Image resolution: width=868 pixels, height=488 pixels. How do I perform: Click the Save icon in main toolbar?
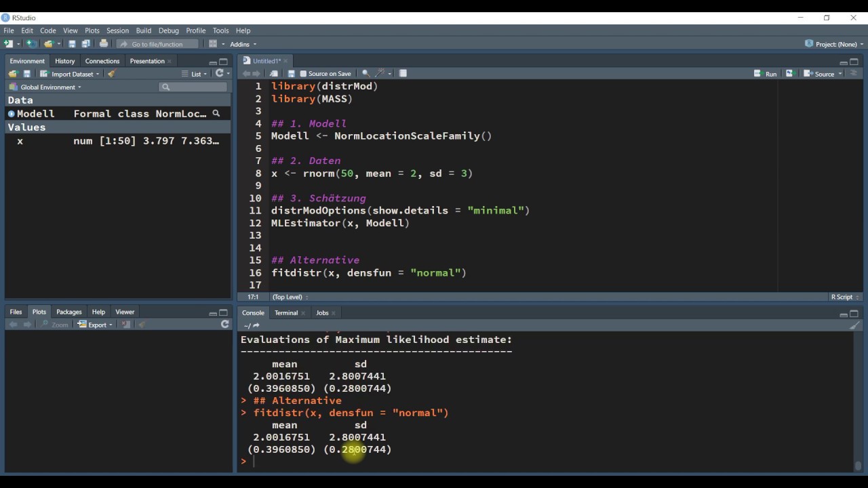(72, 44)
